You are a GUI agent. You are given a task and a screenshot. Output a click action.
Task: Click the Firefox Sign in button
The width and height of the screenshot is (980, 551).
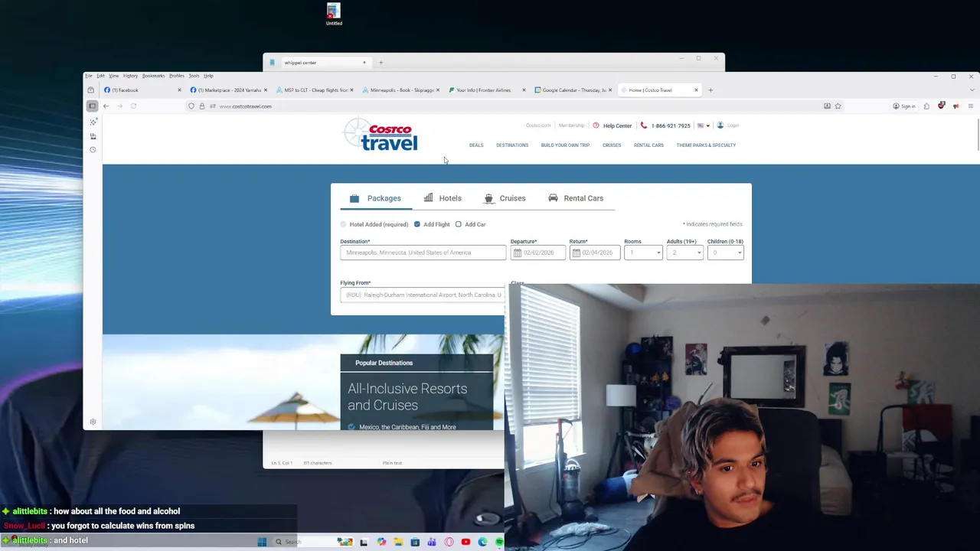[x=903, y=106]
